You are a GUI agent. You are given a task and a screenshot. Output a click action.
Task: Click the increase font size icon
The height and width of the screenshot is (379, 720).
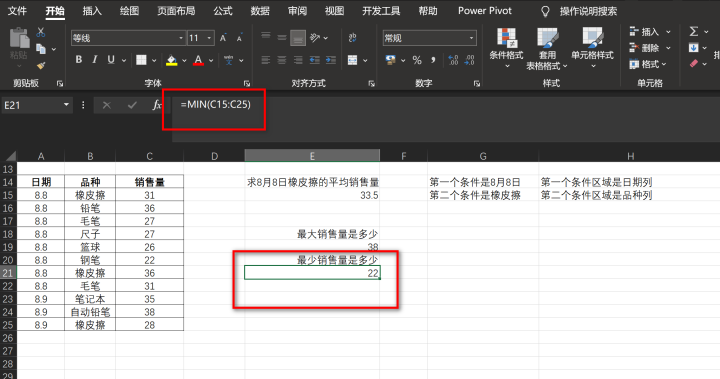223,38
